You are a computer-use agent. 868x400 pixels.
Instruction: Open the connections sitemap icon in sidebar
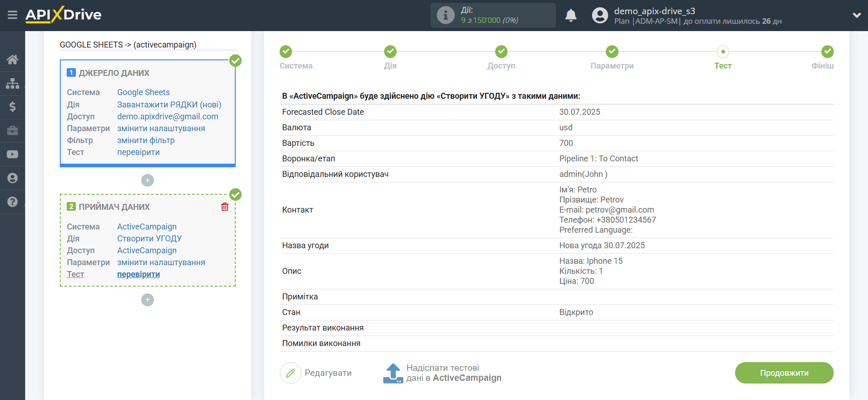tap(12, 83)
